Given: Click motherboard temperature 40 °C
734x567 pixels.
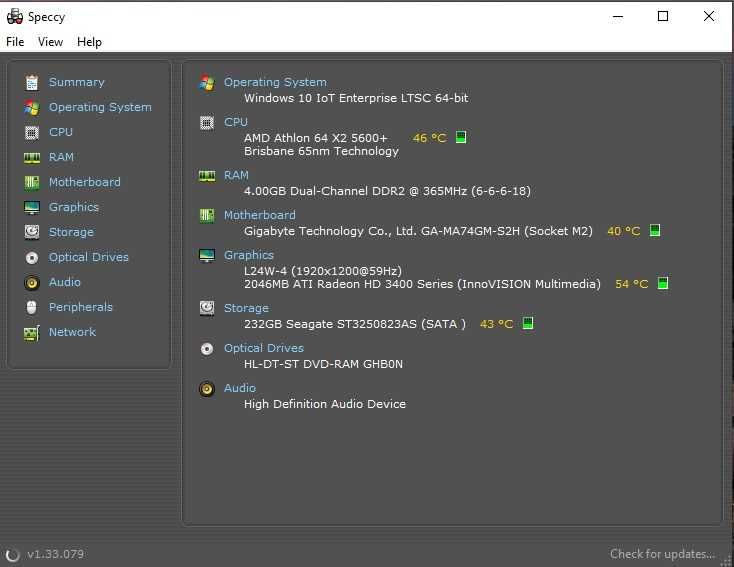Looking at the screenshot, I should coord(624,231).
